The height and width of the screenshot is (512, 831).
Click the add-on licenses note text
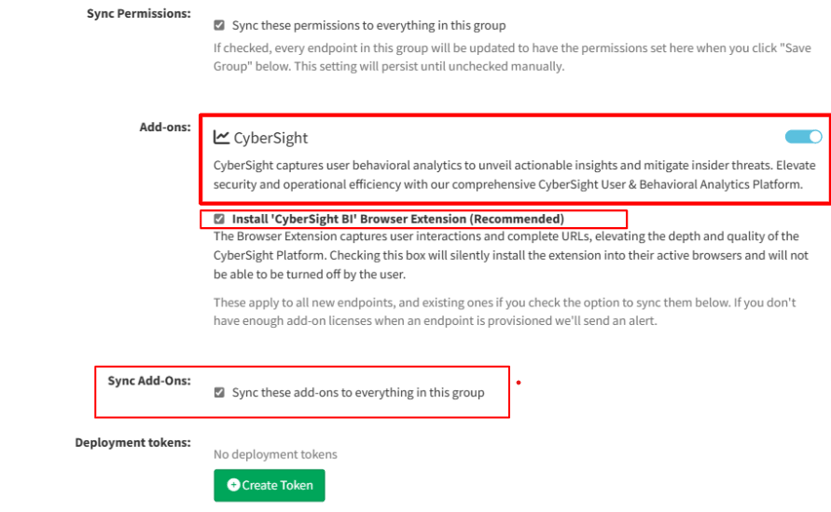pos(505,311)
